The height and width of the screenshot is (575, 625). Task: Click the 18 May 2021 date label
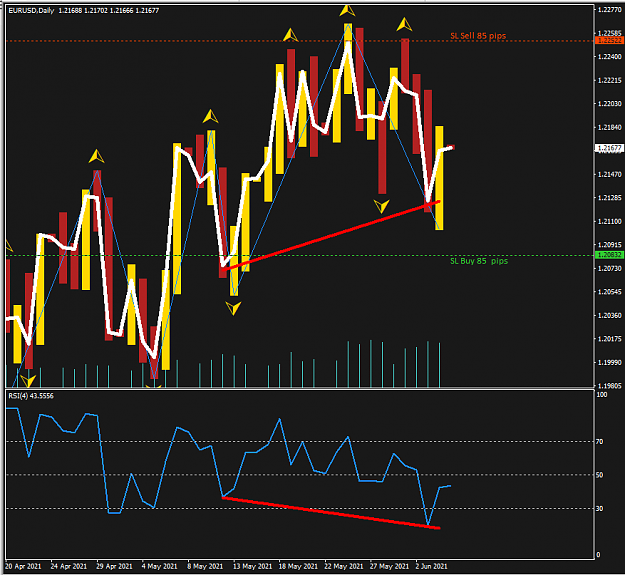tap(298, 566)
